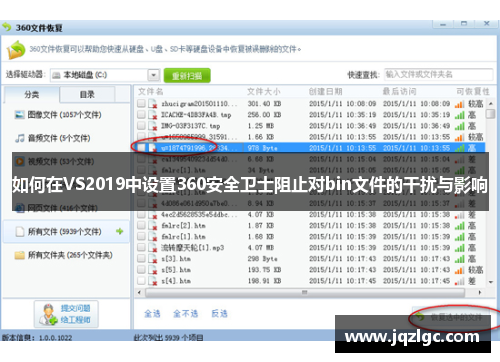The height and width of the screenshot is (362, 500).
Task: Select 图像文件 (1057个文件) category
Action: [x=65, y=115]
